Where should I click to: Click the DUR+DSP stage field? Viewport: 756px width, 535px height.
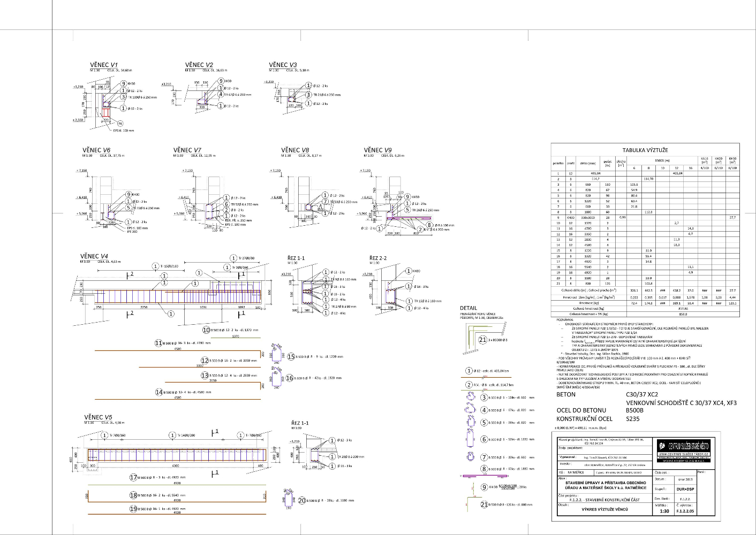[685, 489]
